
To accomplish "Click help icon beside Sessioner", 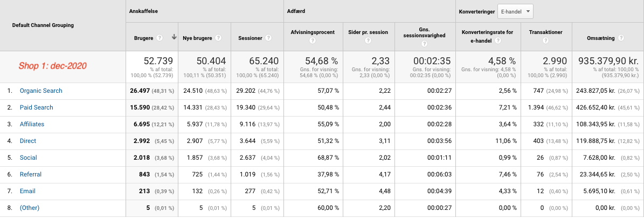I will [268, 38].
